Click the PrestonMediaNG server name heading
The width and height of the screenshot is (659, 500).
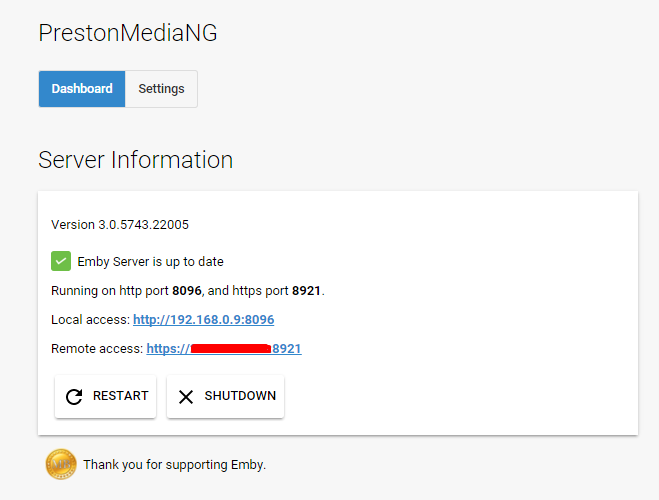pos(128,33)
